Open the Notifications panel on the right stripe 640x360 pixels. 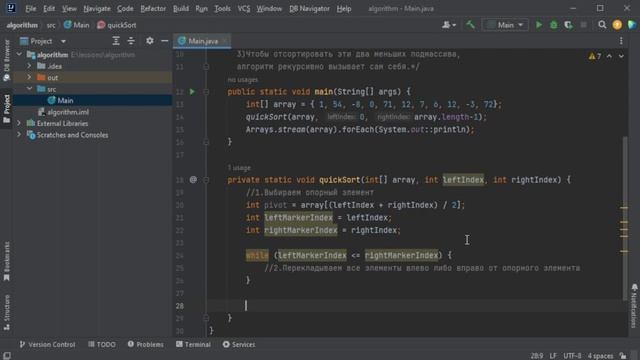[634, 306]
